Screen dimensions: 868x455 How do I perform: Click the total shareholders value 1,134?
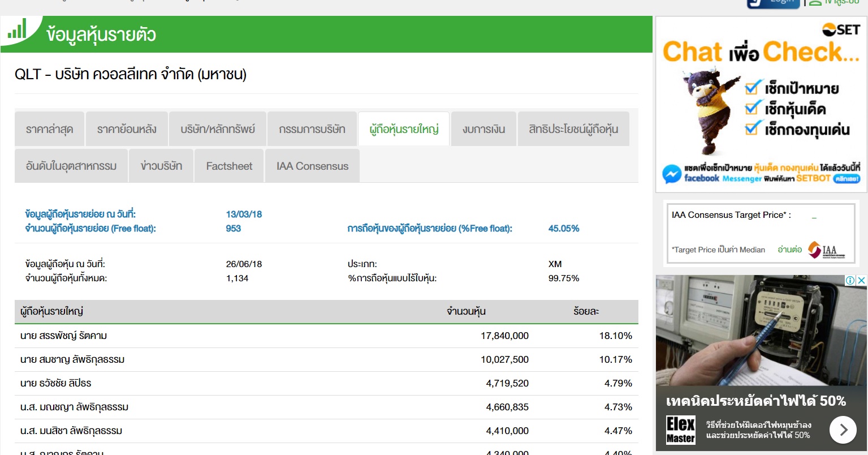tap(237, 278)
